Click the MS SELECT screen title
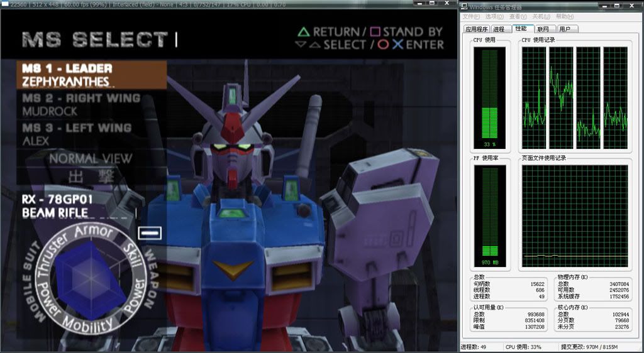Image resolution: width=644 pixels, height=353 pixels. point(95,40)
